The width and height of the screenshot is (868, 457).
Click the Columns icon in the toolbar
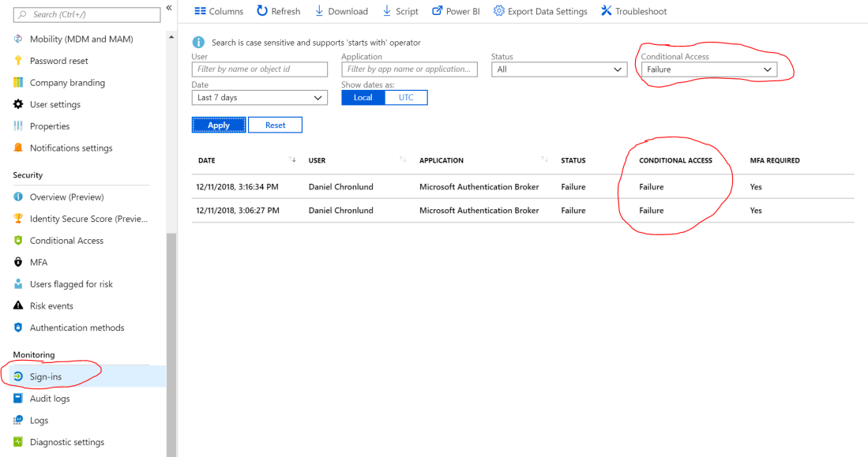(200, 11)
